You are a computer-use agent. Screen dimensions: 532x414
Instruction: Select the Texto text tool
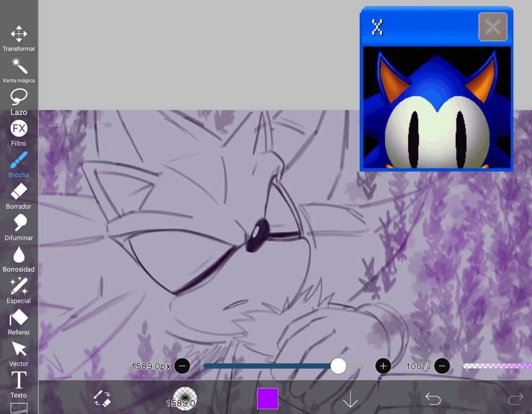point(19,385)
